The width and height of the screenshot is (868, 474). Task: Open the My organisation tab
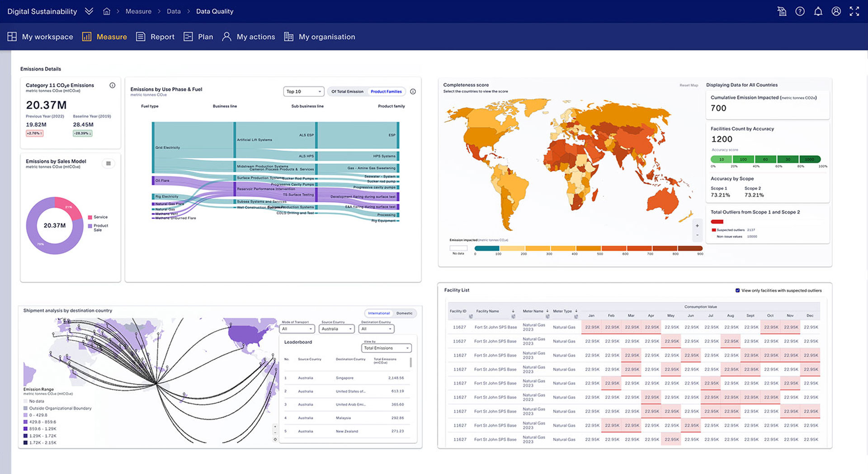pos(319,37)
